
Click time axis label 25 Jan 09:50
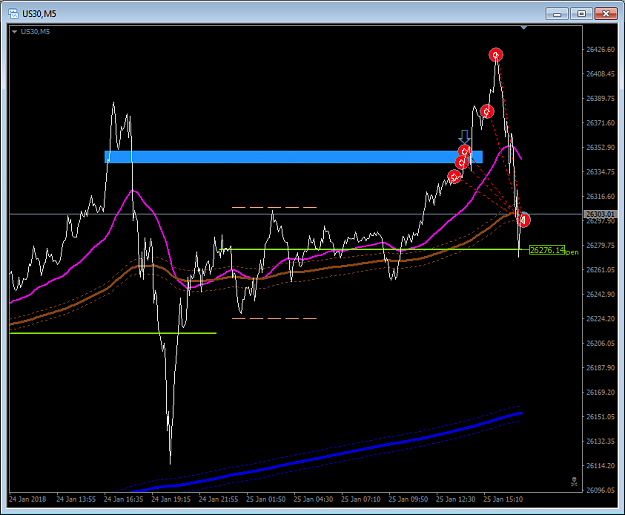pyautogui.click(x=408, y=499)
